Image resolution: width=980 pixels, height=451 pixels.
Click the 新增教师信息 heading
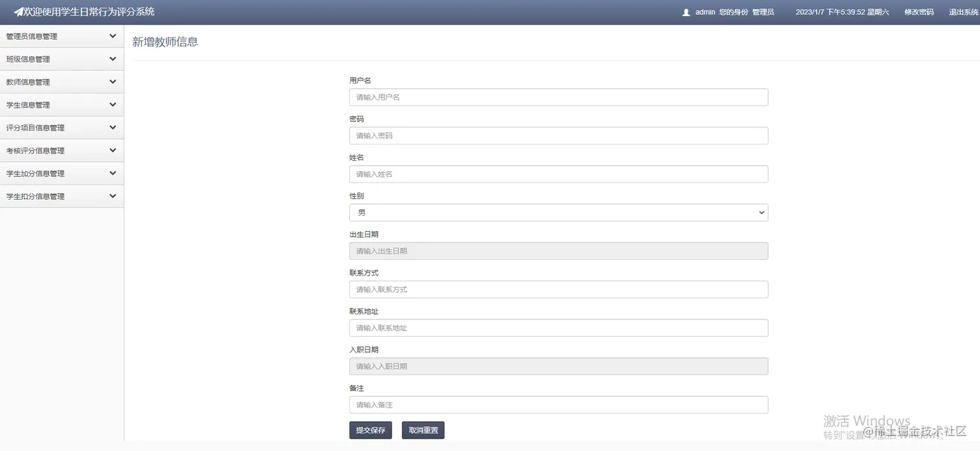(165, 42)
